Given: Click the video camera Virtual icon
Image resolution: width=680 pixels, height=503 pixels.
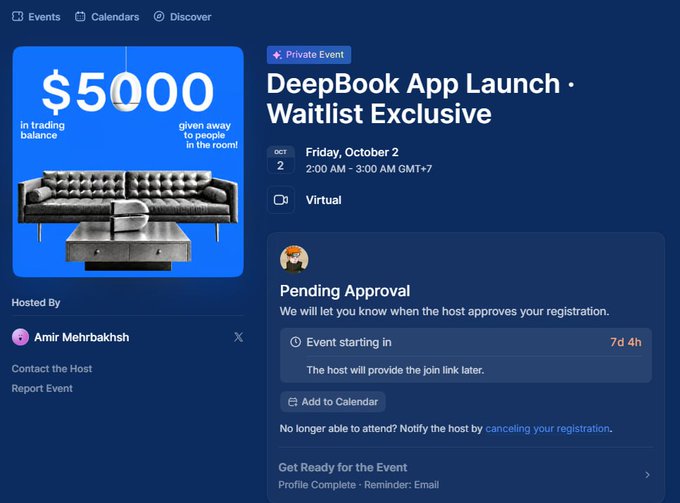Looking at the screenshot, I should pos(281,199).
